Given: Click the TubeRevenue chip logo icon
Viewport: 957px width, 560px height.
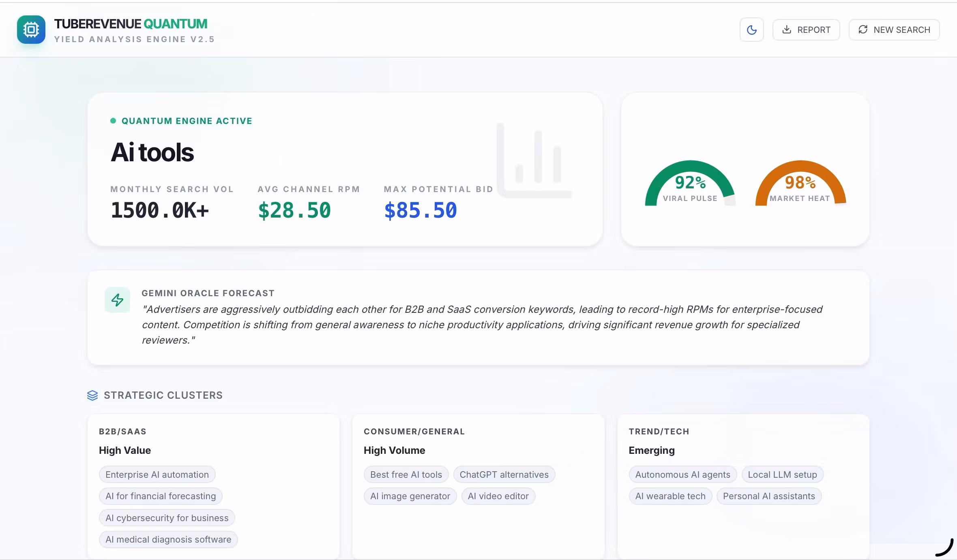Looking at the screenshot, I should click(31, 30).
